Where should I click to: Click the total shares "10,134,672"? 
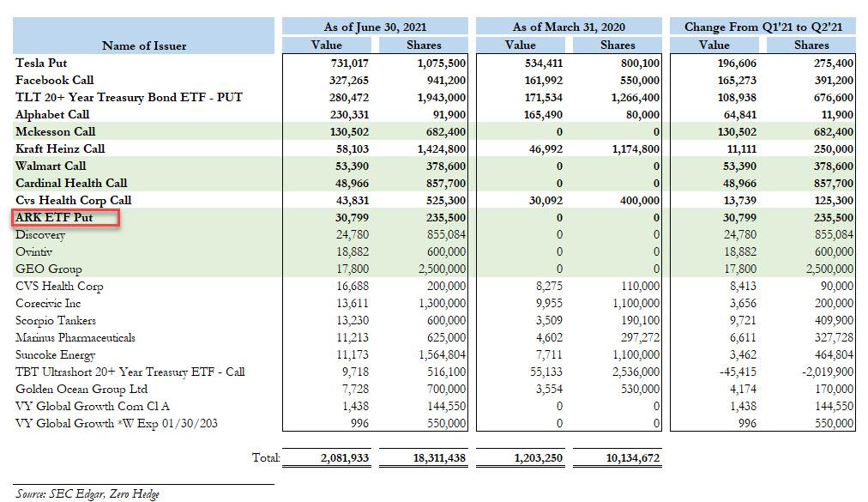coord(633,458)
